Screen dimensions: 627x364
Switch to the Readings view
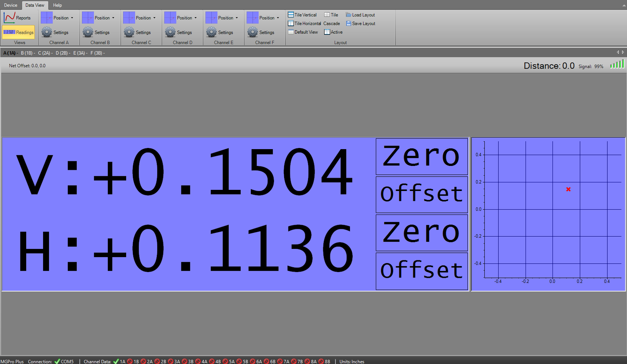[18, 32]
